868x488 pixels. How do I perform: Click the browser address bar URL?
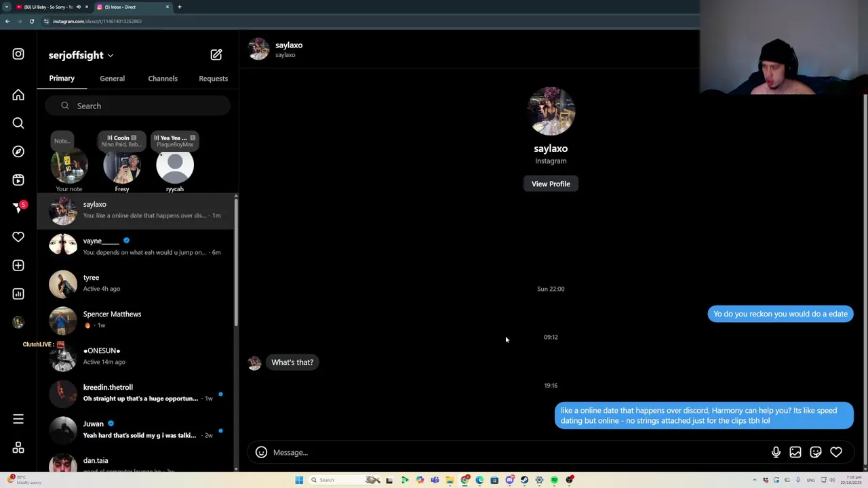pyautogui.click(x=98, y=21)
